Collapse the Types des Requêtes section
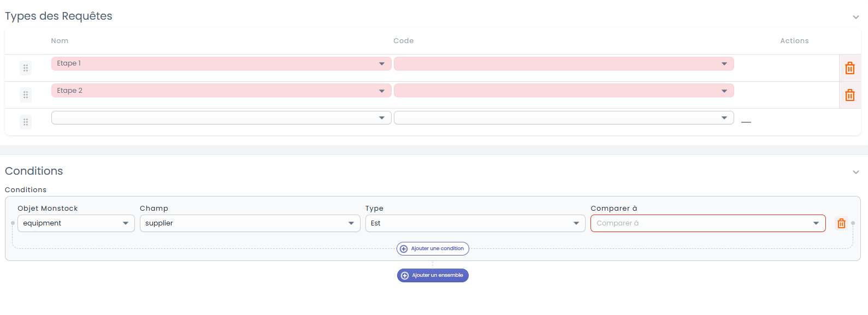This screenshot has height=315, width=868. 856,17
